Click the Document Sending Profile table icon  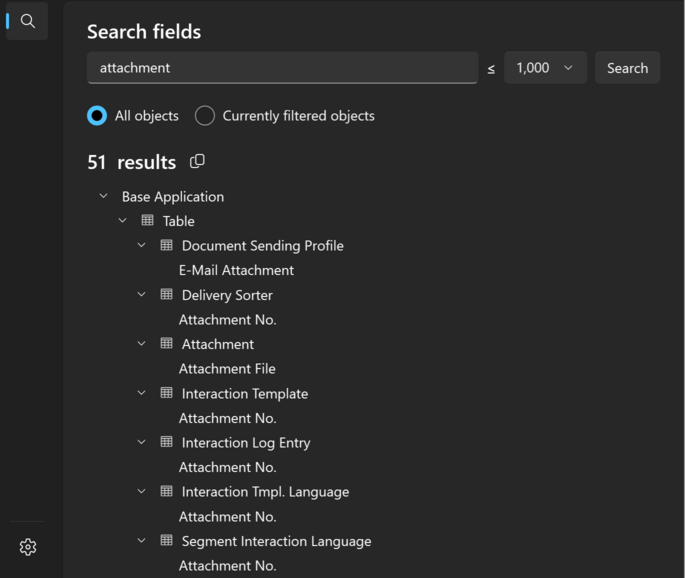click(x=166, y=245)
